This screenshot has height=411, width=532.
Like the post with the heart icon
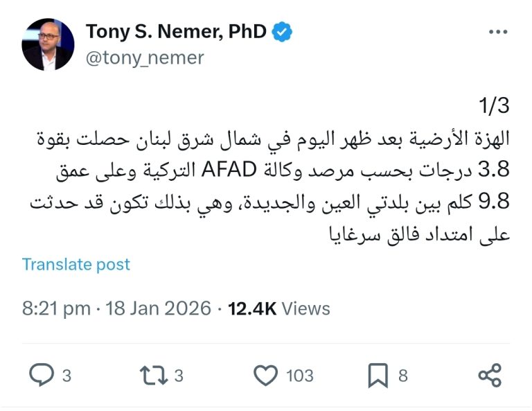click(x=265, y=376)
